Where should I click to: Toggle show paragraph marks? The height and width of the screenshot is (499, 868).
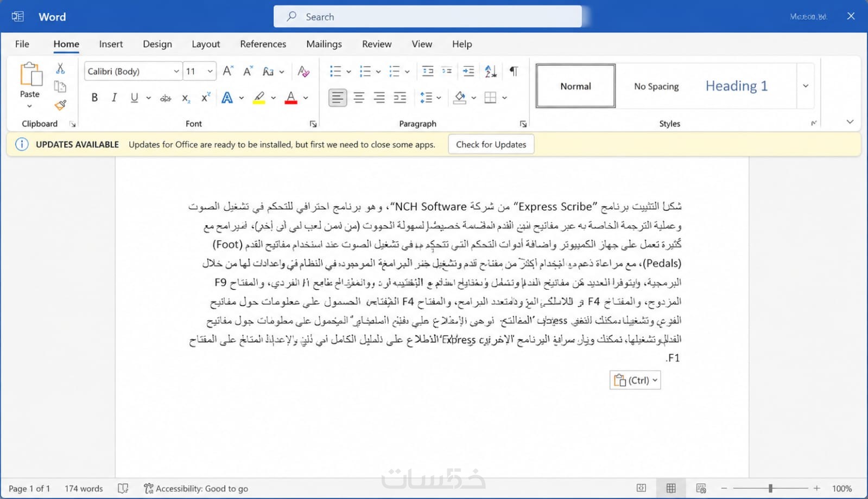click(514, 71)
